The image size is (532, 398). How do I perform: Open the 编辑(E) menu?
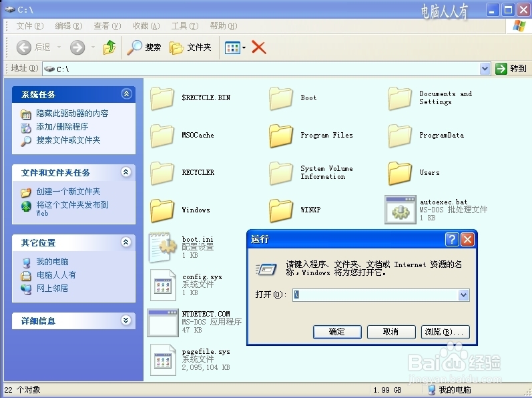point(69,26)
